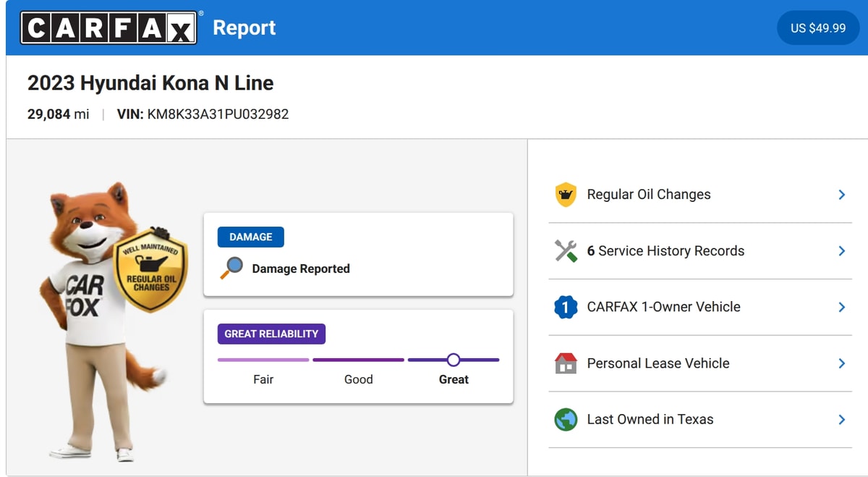Image resolution: width=868 pixels, height=477 pixels.
Task: Click the Good label under reliability bar
Action: pyautogui.click(x=358, y=379)
